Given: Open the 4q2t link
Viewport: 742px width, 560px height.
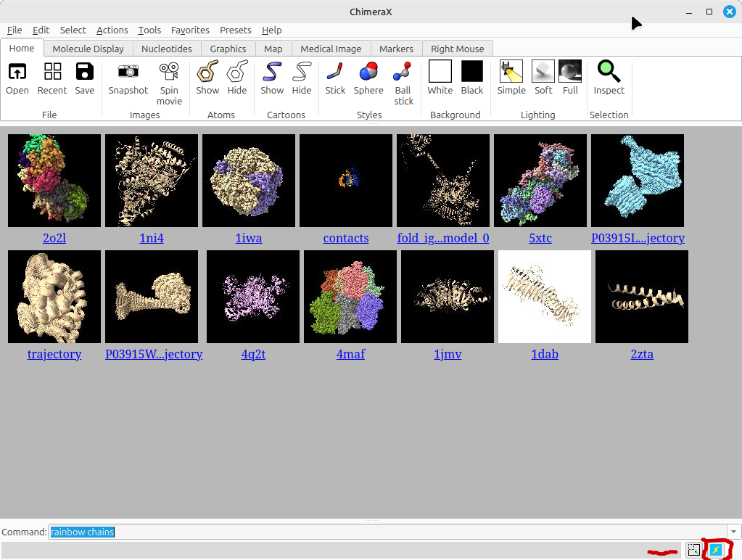Looking at the screenshot, I should (x=253, y=353).
